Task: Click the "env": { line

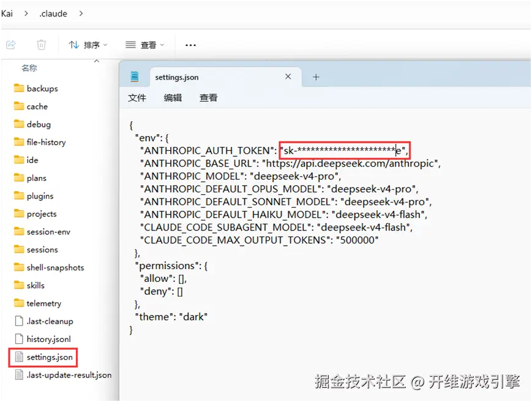Action: point(152,138)
